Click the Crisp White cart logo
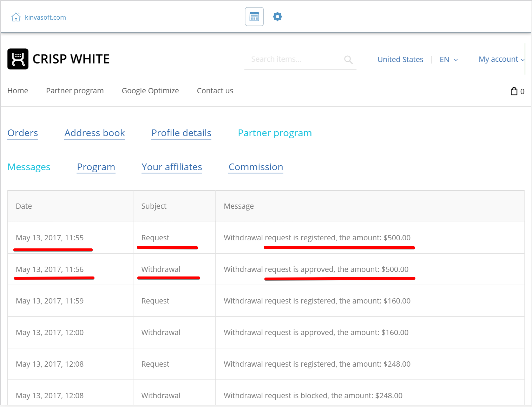 [18, 59]
